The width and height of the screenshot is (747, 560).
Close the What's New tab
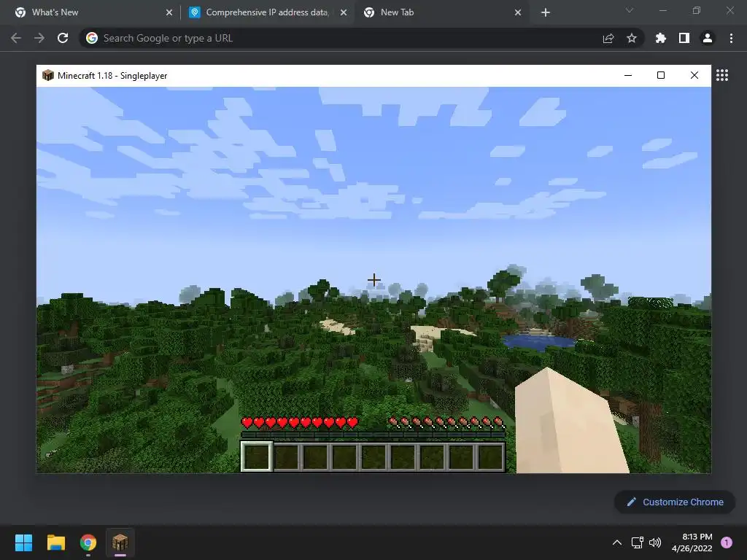click(x=169, y=12)
